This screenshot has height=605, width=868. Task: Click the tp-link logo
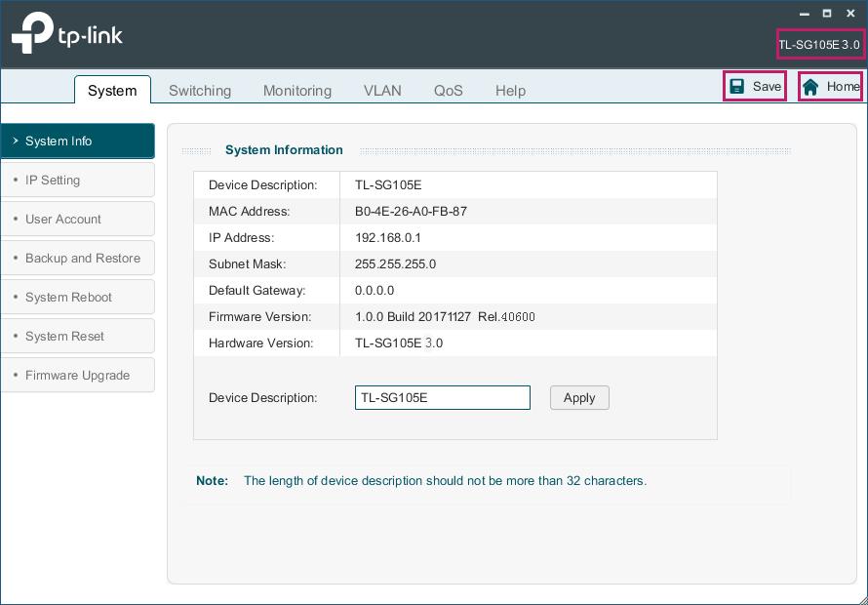[67, 33]
